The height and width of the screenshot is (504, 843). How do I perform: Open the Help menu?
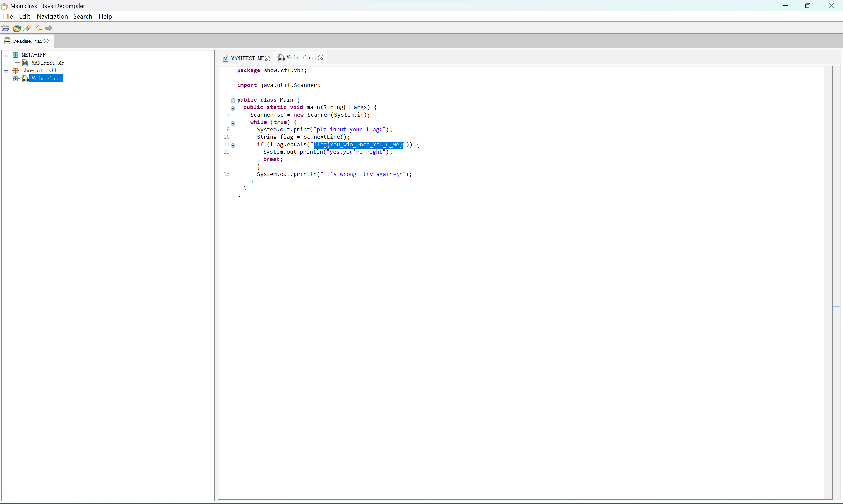(x=105, y=16)
